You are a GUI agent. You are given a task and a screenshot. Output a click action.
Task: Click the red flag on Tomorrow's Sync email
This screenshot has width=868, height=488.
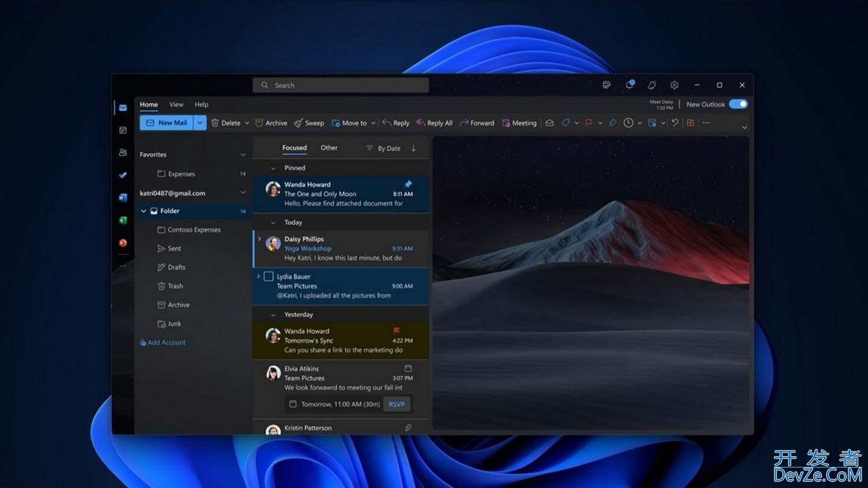pos(397,331)
